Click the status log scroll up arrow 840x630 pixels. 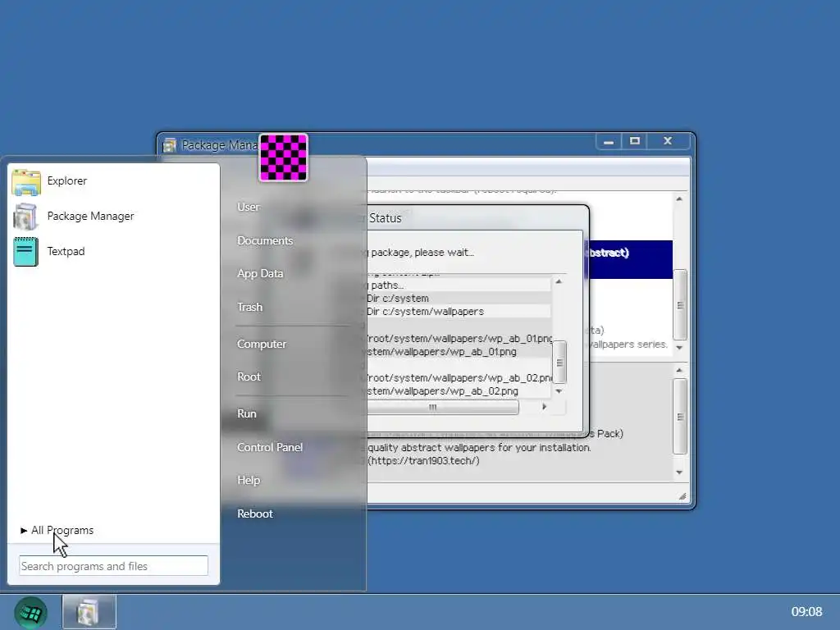coord(559,282)
